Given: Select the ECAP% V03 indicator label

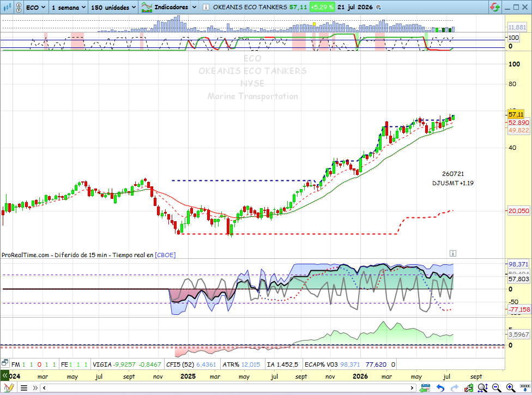Looking at the screenshot, I should (x=321, y=364).
